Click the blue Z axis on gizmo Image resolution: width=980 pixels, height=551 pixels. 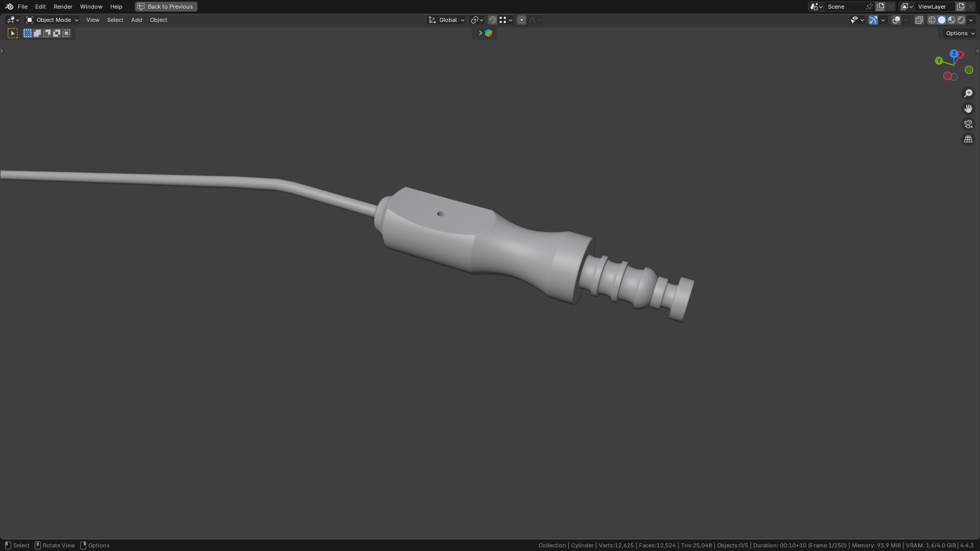tap(954, 54)
